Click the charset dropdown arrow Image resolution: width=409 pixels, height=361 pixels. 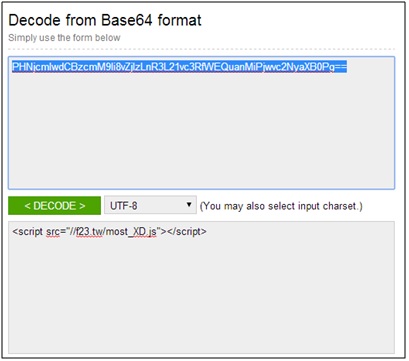(189, 204)
